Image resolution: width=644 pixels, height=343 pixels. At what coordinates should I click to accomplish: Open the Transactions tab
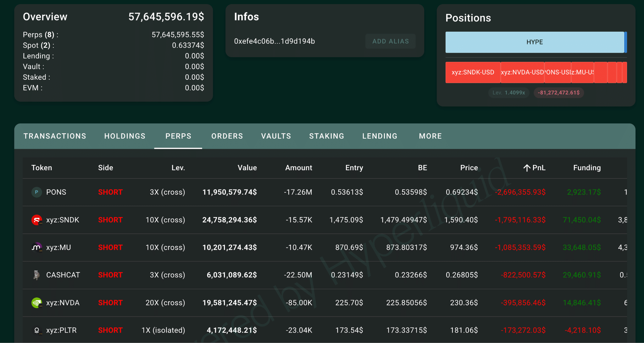click(55, 136)
